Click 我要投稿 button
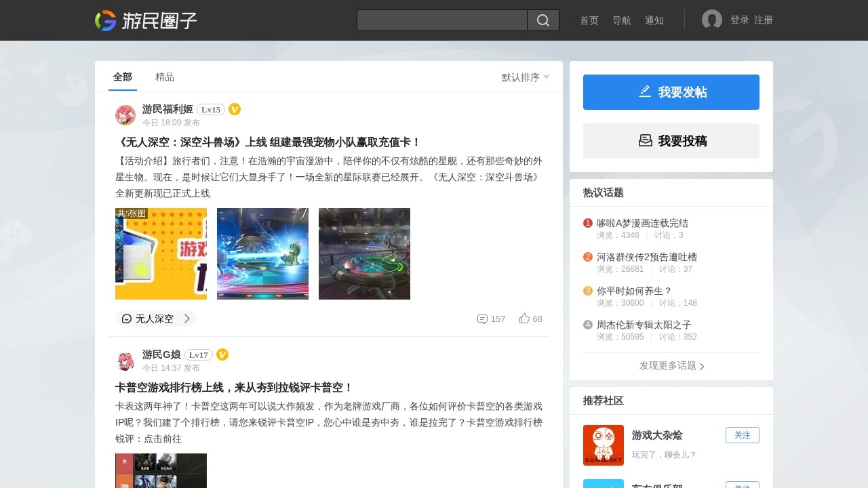Viewport: 868px width, 488px height. [671, 141]
